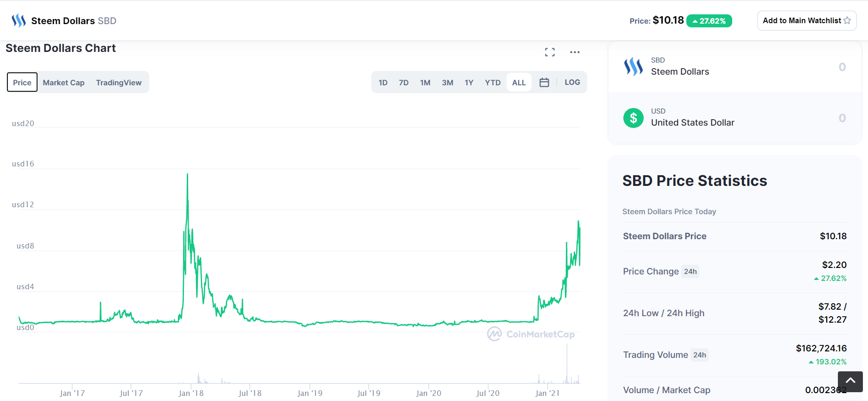Open the chart three-dots options menu
868x401 pixels.
pyautogui.click(x=575, y=52)
